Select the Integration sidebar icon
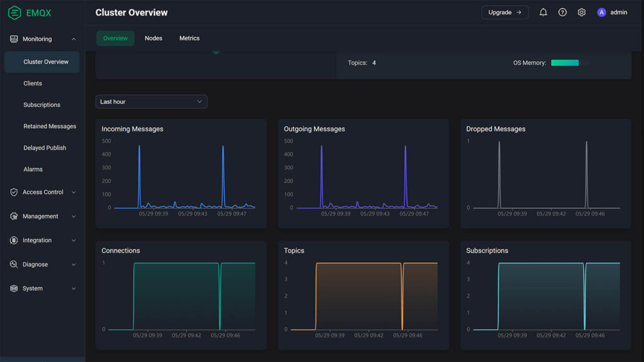 14,240
